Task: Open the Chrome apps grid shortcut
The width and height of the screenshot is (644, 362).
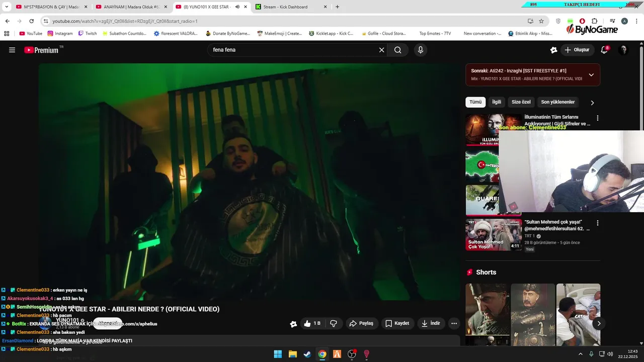Action: 7,34
